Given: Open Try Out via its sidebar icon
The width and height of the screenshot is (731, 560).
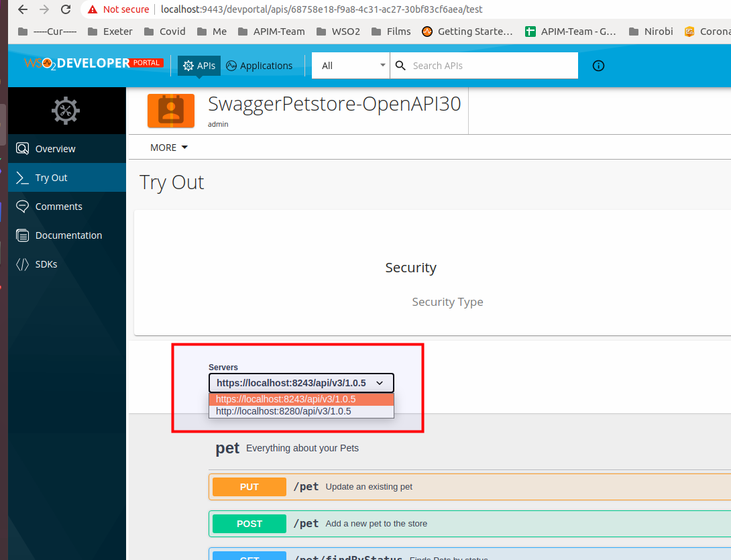Looking at the screenshot, I should pos(21,177).
